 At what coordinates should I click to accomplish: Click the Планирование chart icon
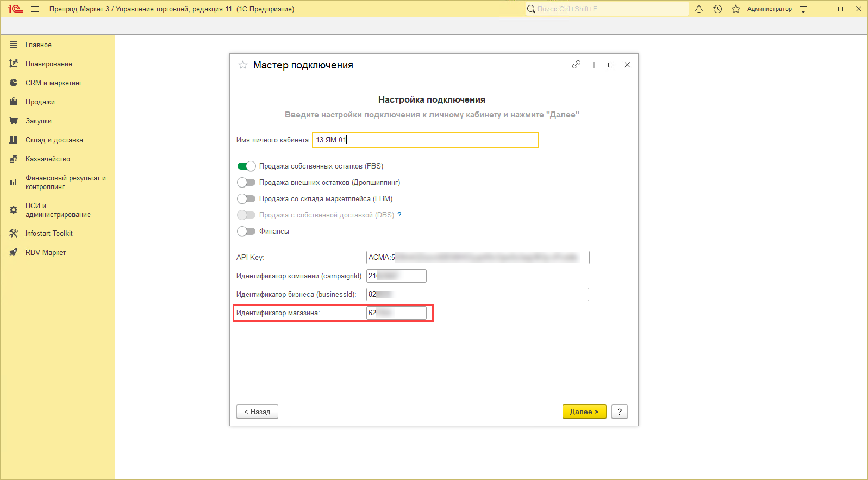tap(14, 64)
